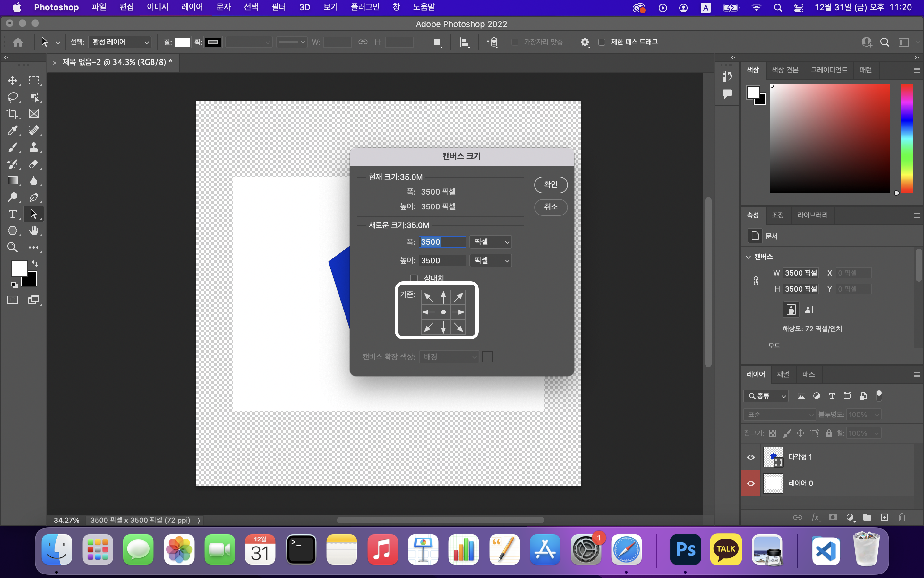The height and width of the screenshot is (578, 924).
Task: Click the Home icon in options bar
Action: coord(18,42)
